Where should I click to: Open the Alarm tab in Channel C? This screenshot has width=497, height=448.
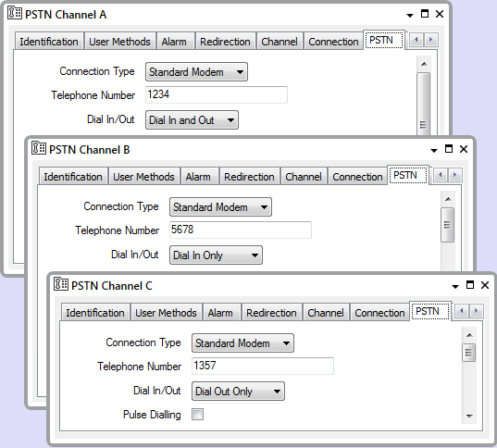[x=220, y=313]
